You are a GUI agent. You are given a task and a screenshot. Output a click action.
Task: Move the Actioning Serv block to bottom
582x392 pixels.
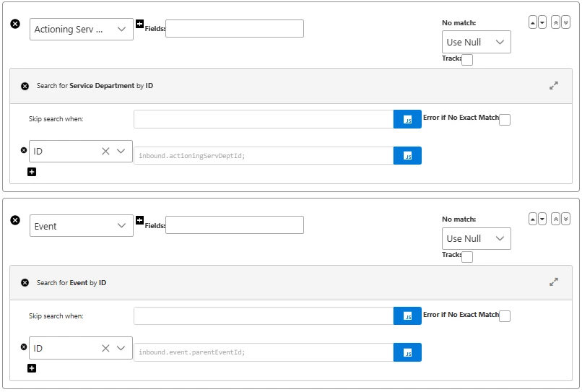pos(565,22)
